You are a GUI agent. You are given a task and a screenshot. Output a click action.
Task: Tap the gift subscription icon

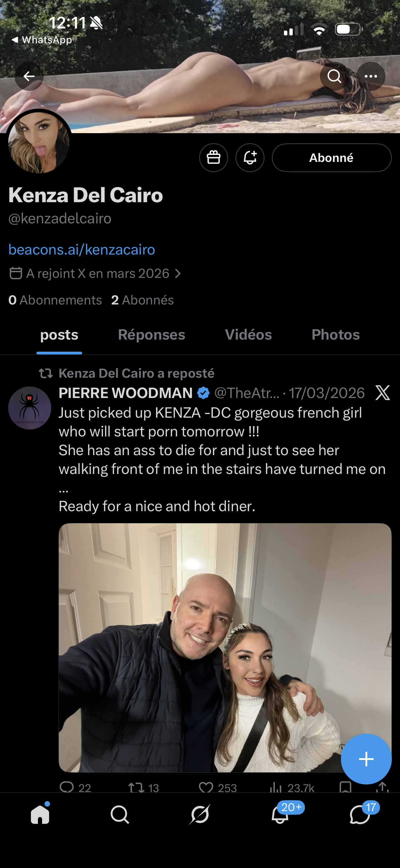pos(214,158)
